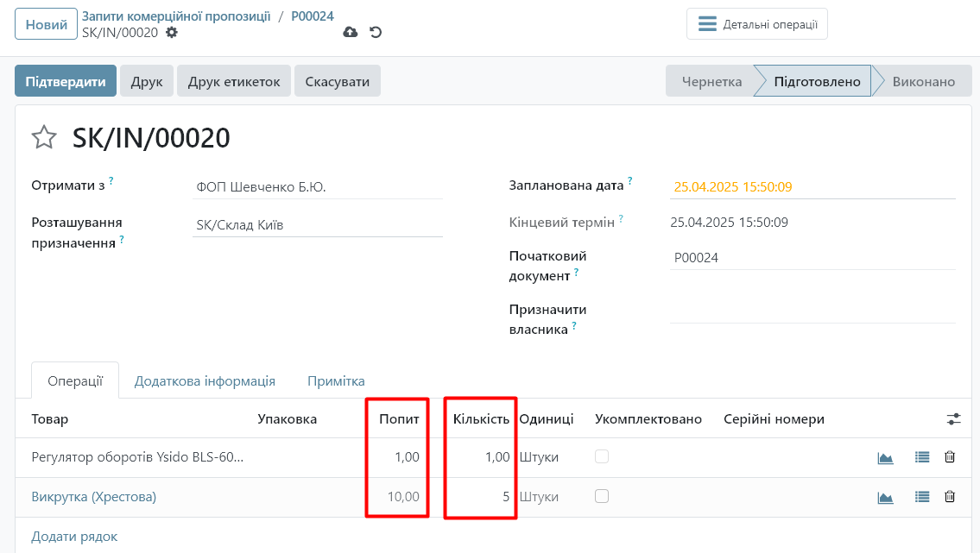This screenshot has height=553, width=980.
Task: Open the Отримати з partner dropdown field
Action: pyautogui.click(x=317, y=187)
